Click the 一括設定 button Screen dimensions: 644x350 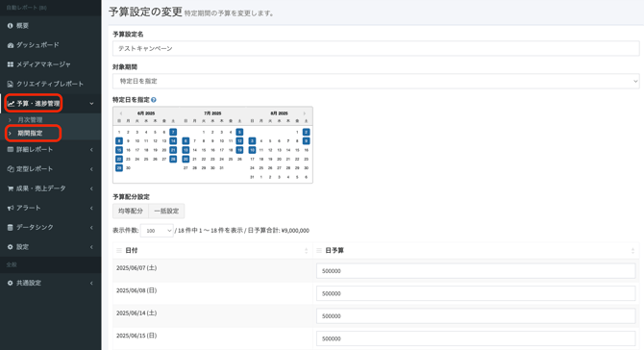tap(166, 212)
